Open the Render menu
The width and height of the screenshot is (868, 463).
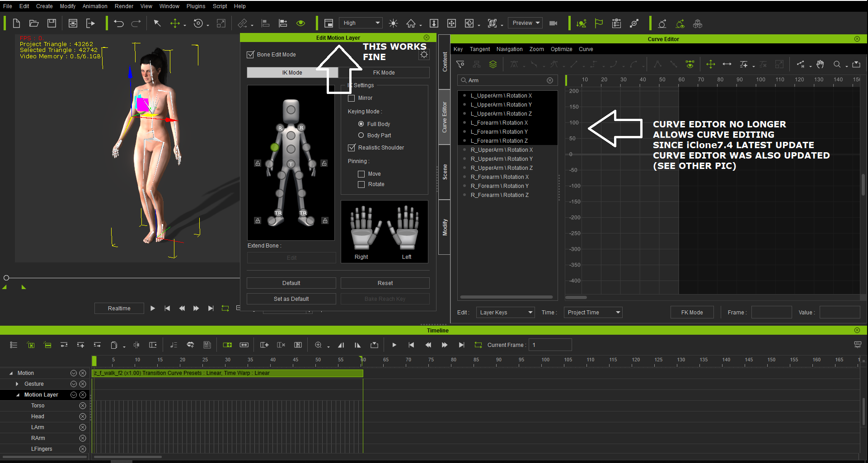click(124, 6)
